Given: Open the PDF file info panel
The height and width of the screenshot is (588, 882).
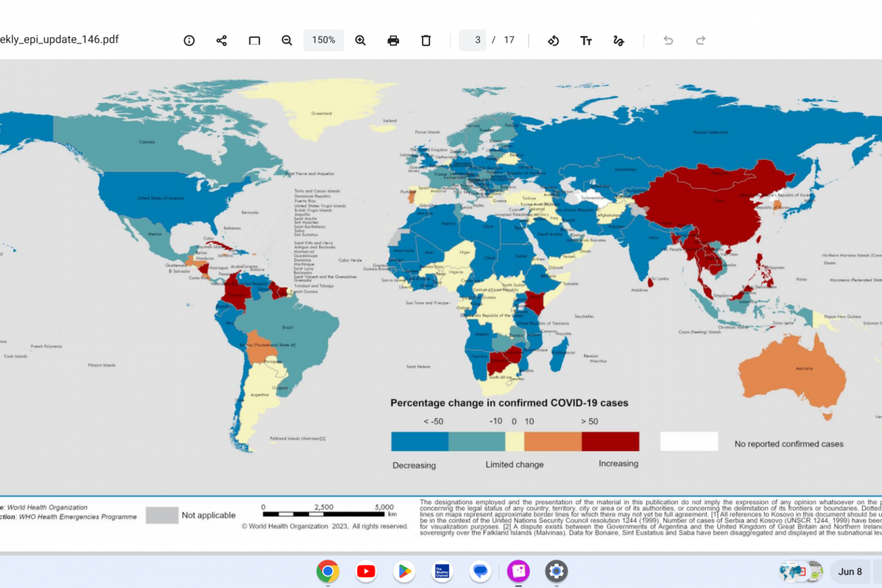Looking at the screenshot, I should tap(189, 40).
